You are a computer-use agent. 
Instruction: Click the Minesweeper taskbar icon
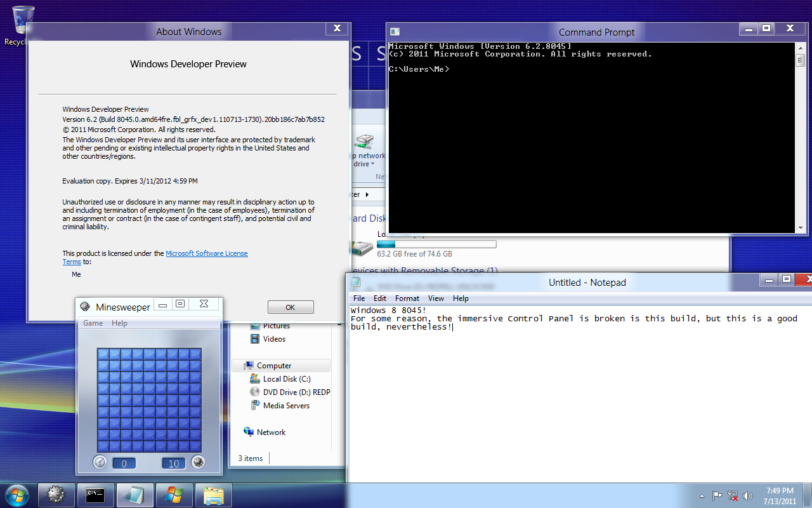click(56, 495)
